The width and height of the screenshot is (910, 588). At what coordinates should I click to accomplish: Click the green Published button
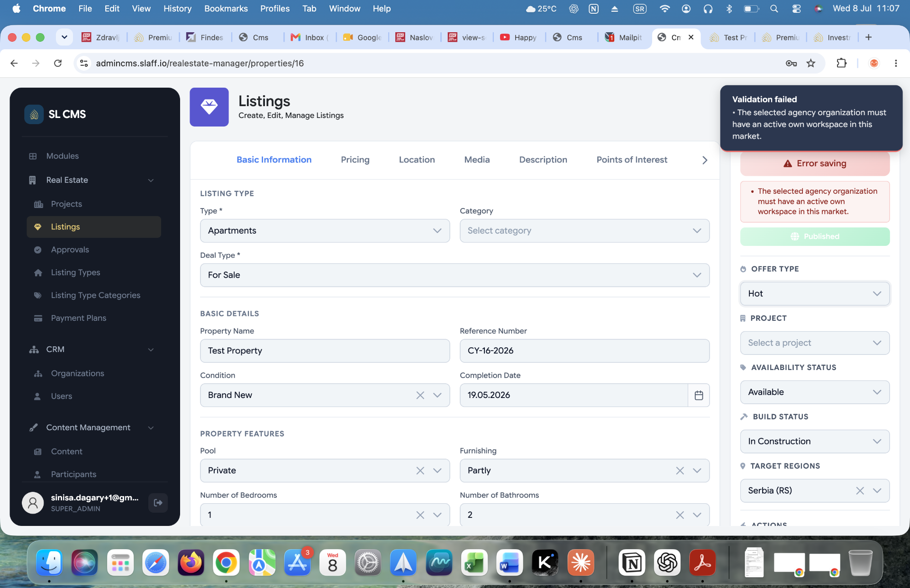click(815, 236)
